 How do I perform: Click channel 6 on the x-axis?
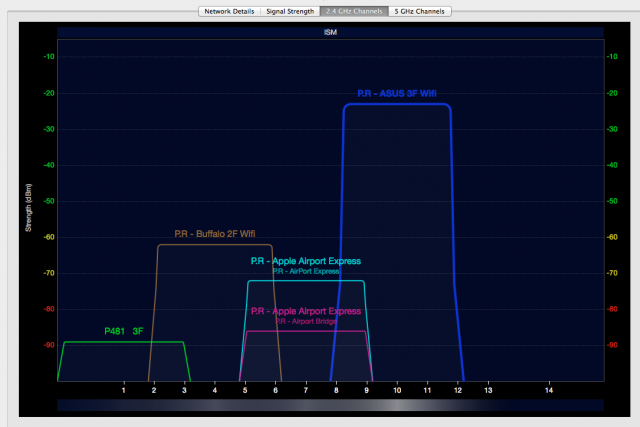(276, 390)
